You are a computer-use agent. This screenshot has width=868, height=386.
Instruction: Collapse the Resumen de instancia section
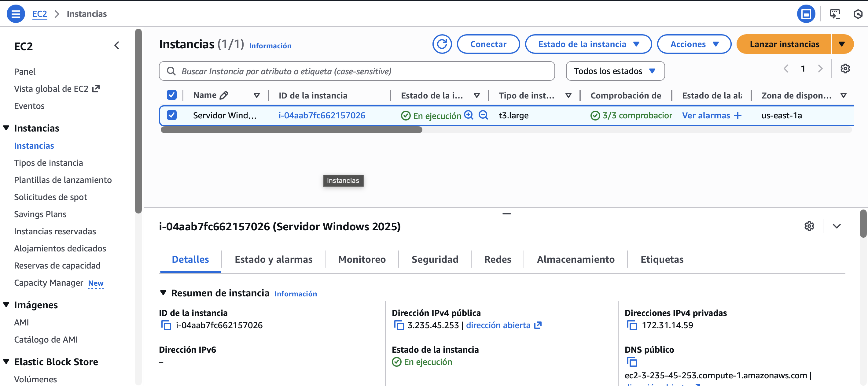(164, 293)
